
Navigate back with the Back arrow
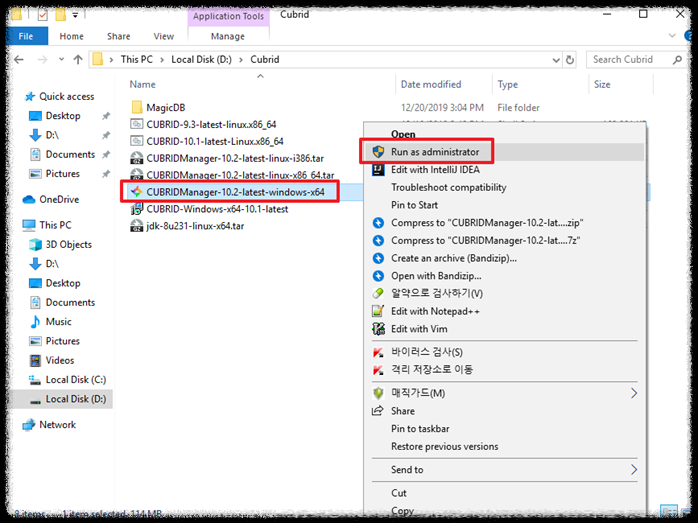click(x=19, y=60)
